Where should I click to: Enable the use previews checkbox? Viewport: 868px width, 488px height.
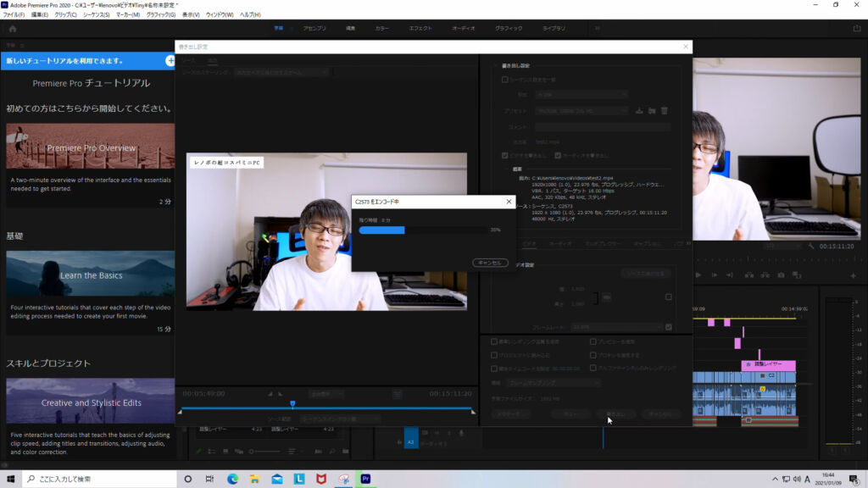593,342
